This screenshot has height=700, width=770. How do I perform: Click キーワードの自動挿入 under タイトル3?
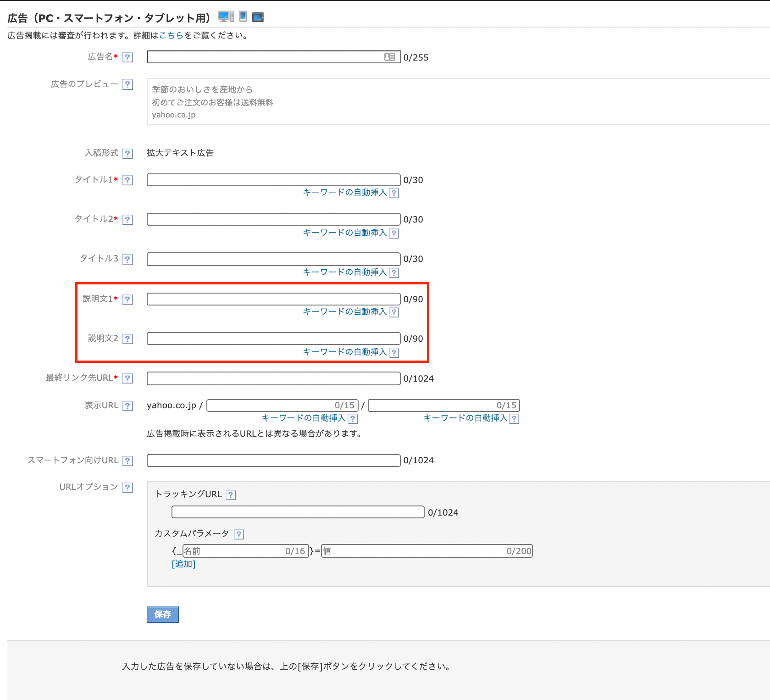point(345,272)
